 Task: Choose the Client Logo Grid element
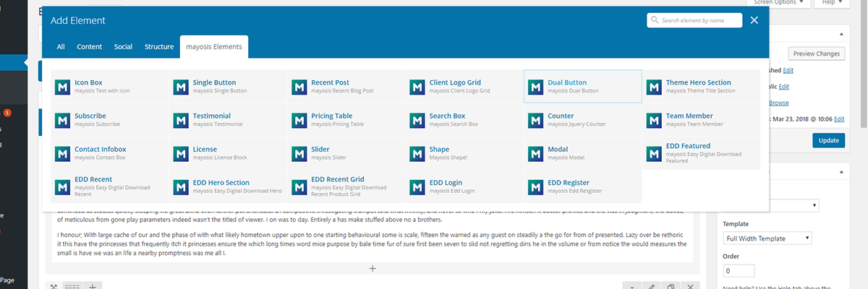coord(464,86)
